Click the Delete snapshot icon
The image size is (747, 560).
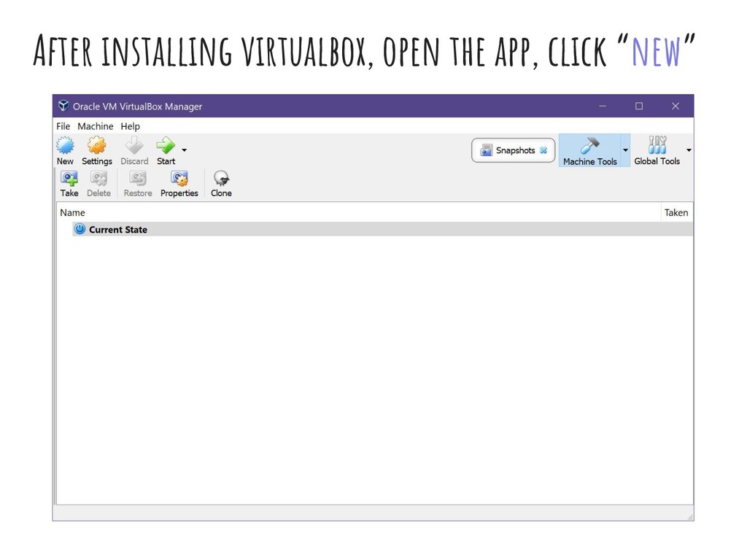pos(98,179)
